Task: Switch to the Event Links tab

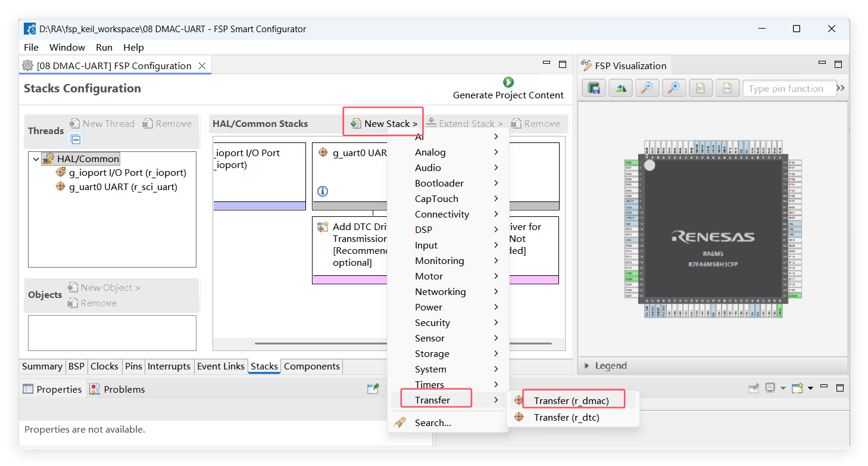Action: tap(221, 366)
